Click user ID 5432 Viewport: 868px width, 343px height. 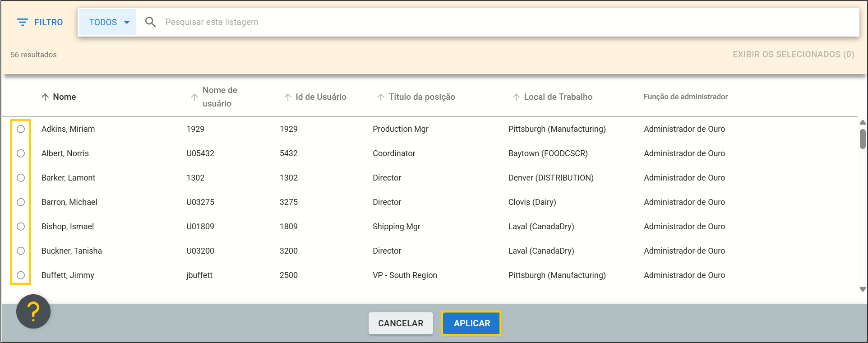(289, 153)
